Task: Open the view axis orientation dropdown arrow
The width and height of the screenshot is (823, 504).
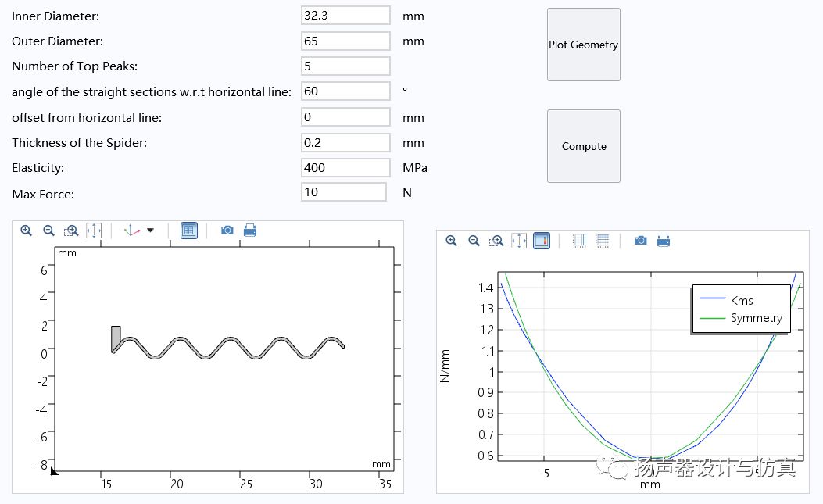Action: [151, 231]
